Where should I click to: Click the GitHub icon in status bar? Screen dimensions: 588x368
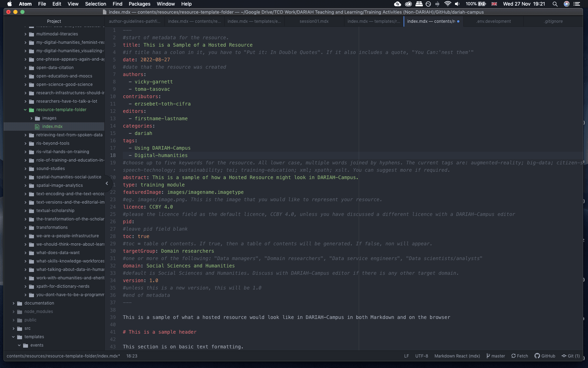(537, 356)
